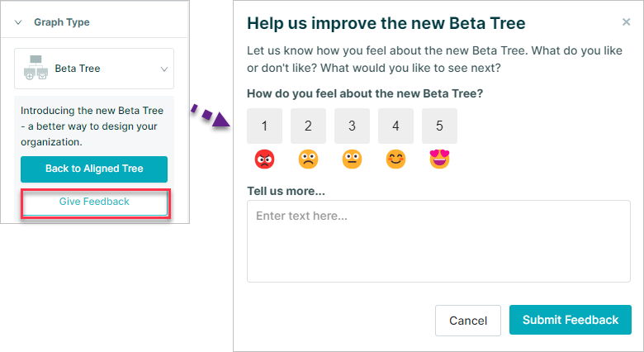644x352 pixels.
Task: Focus the Tell us more text area
Action: click(x=438, y=241)
